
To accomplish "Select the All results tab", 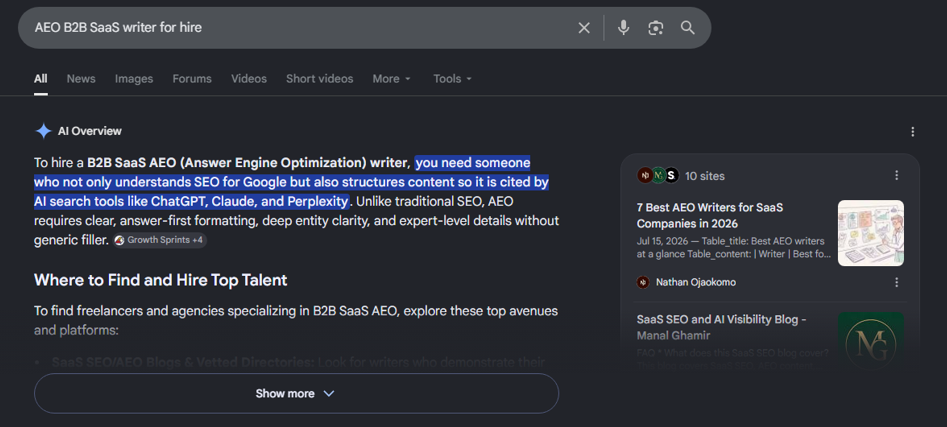I will point(40,79).
